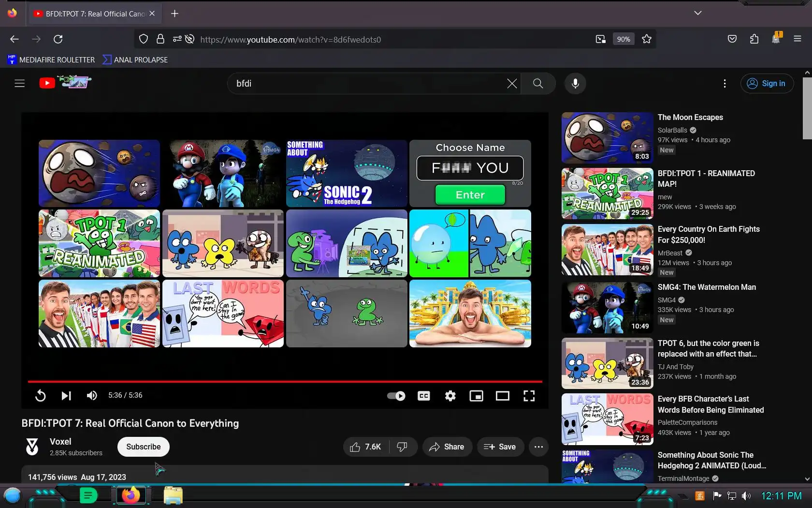Open the Voxel channel avatar
812x508 pixels.
[x=32, y=447]
